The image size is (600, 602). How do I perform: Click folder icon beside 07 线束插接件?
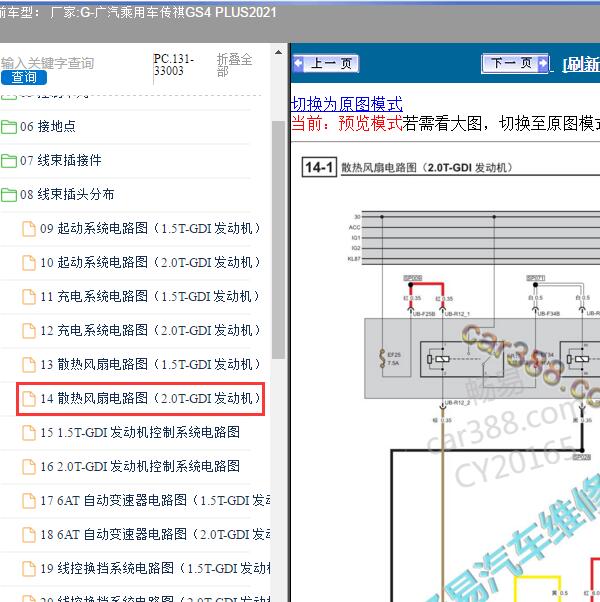click(x=9, y=161)
